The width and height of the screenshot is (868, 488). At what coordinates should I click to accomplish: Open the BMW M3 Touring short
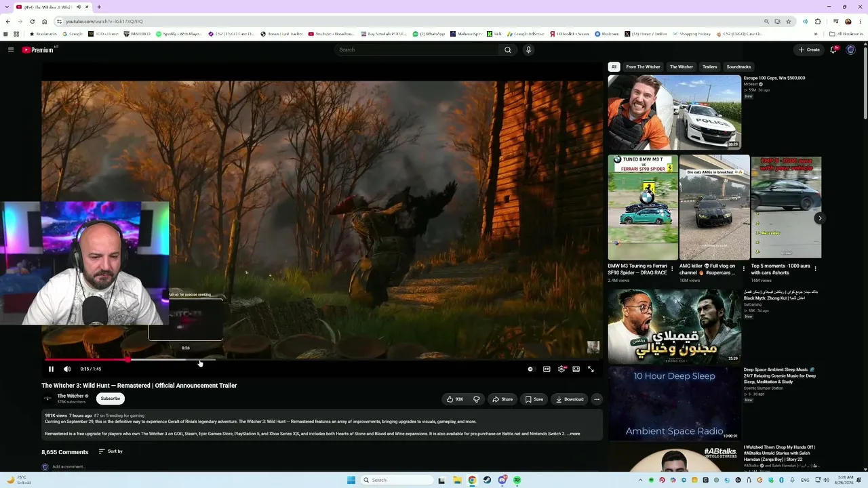point(643,207)
